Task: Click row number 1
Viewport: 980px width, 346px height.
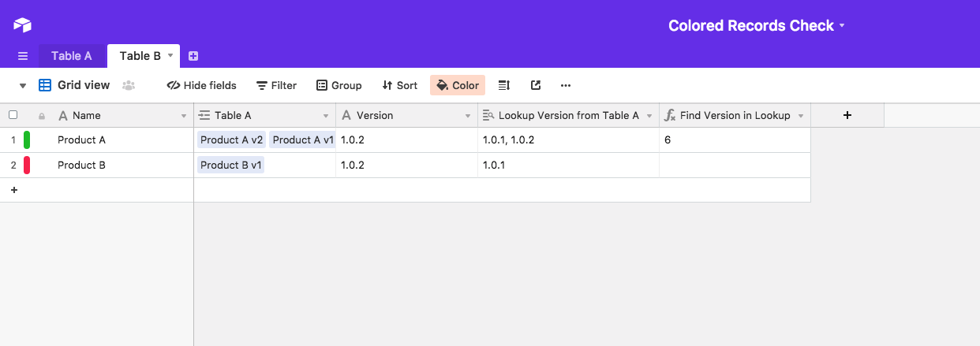Action: click(13, 140)
